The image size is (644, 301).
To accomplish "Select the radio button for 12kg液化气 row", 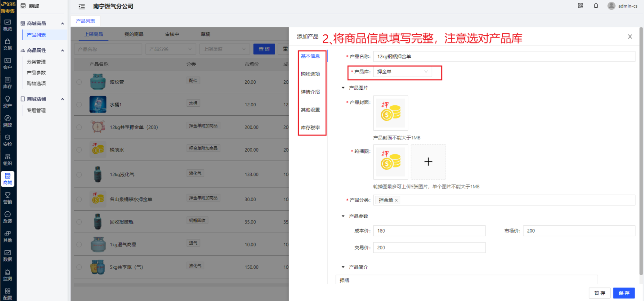I will pos(79,174).
